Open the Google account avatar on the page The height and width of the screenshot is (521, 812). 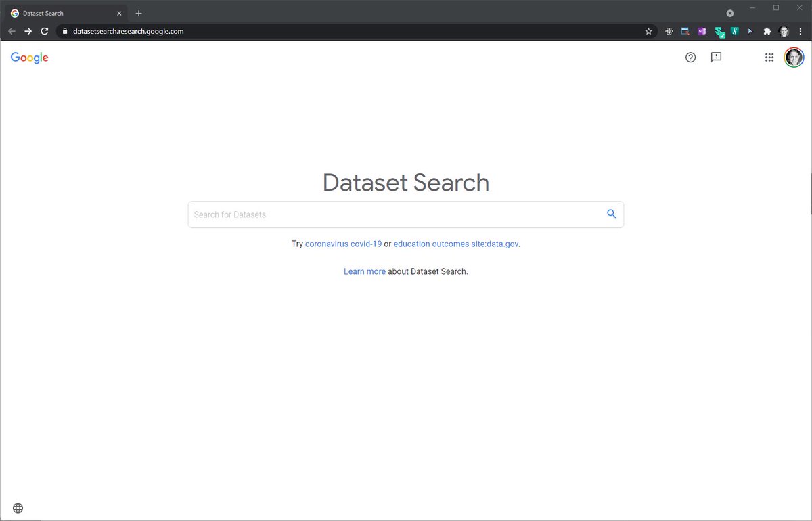794,58
